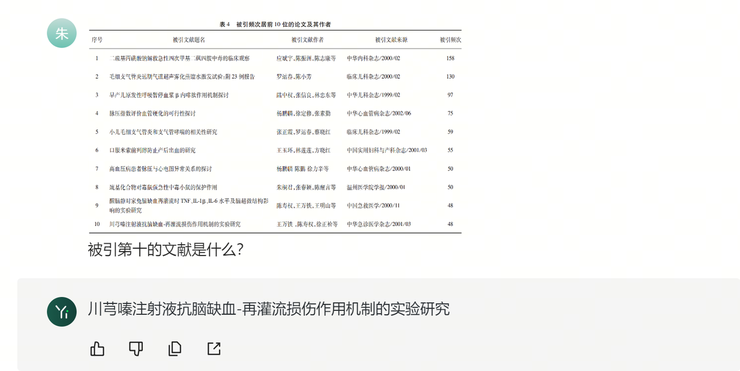Click the citation count 130
This screenshot has height=371, width=740.
tap(450, 76)
